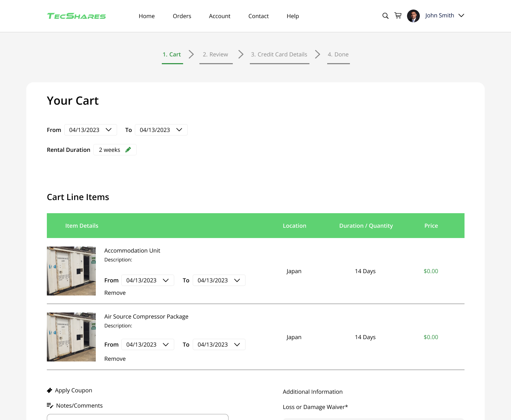Open the Account menu item

click(x=219, y=16)
